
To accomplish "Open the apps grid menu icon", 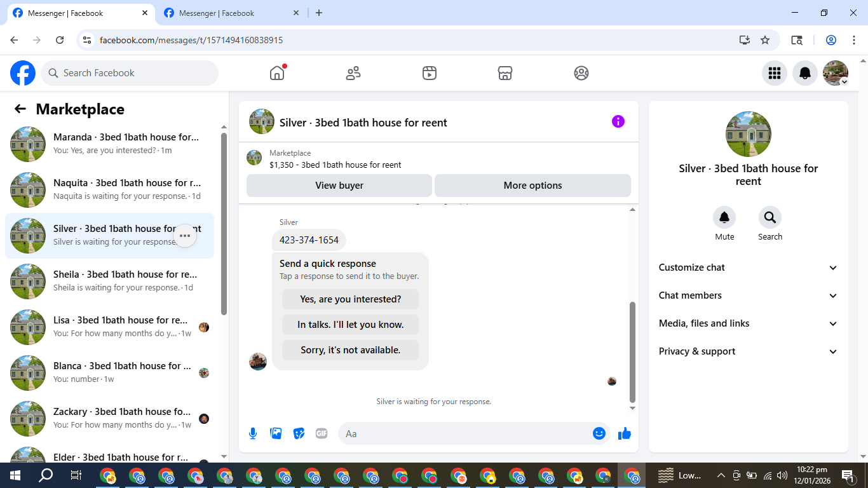I will point(775,73).
